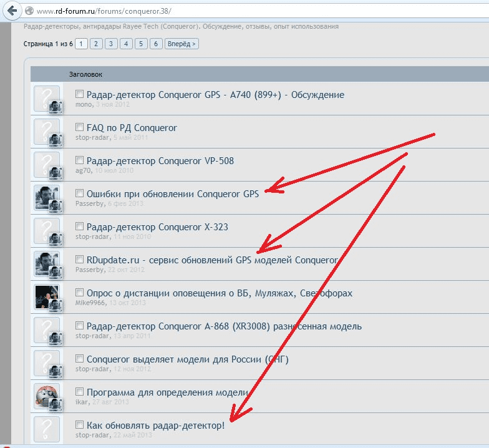Tick checkbox for Conqueror выделяет модели thread
Screen dimensions: 489x448
pyautogui.click(x=80, y=358)
